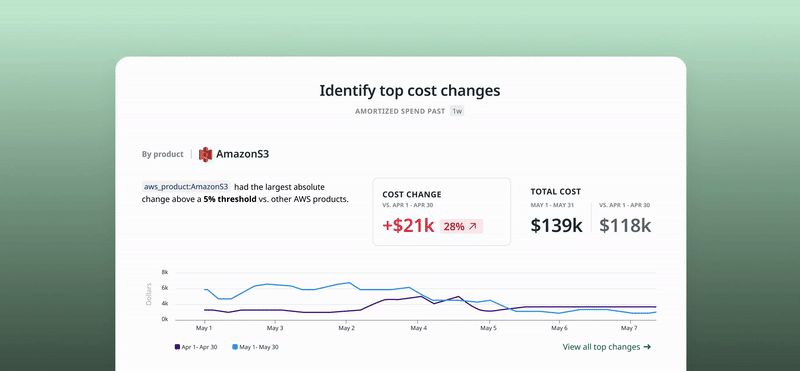Click the $139k total cost figure
The width and height of the screenshot is (800, 371).
pyautogui.click(x=556, y=225)
